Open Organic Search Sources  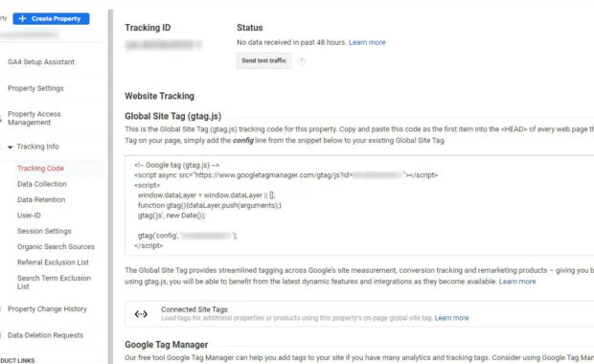tap(56, 246)
